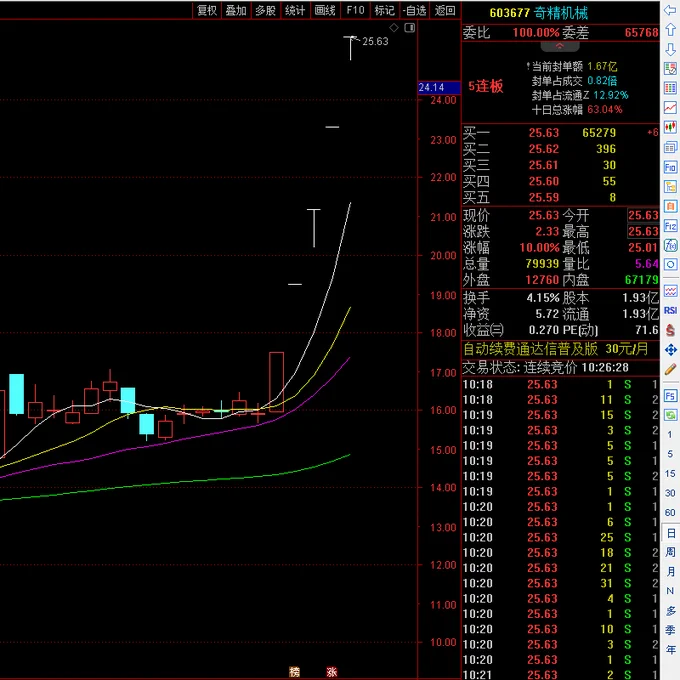
Task: Click the 标记 mark button
Action: pos(384,10)
